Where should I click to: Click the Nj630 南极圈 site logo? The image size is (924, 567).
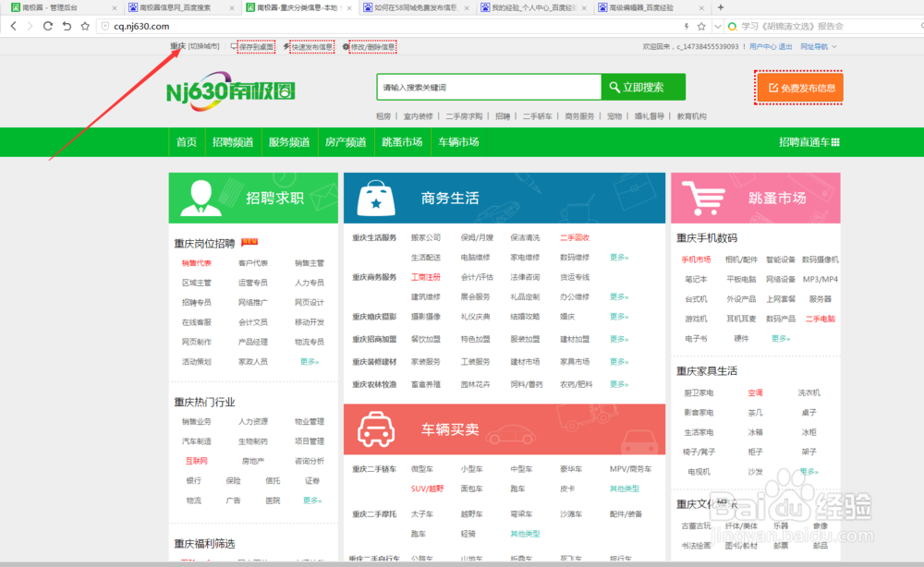click(231, 91)
